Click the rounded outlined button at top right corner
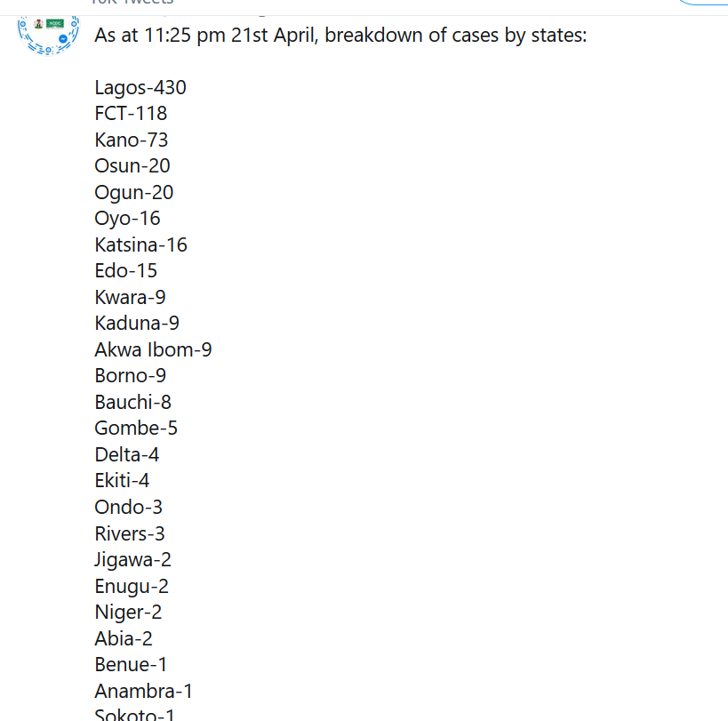Viewport: 728px width, 721px height. click(702, 3)
